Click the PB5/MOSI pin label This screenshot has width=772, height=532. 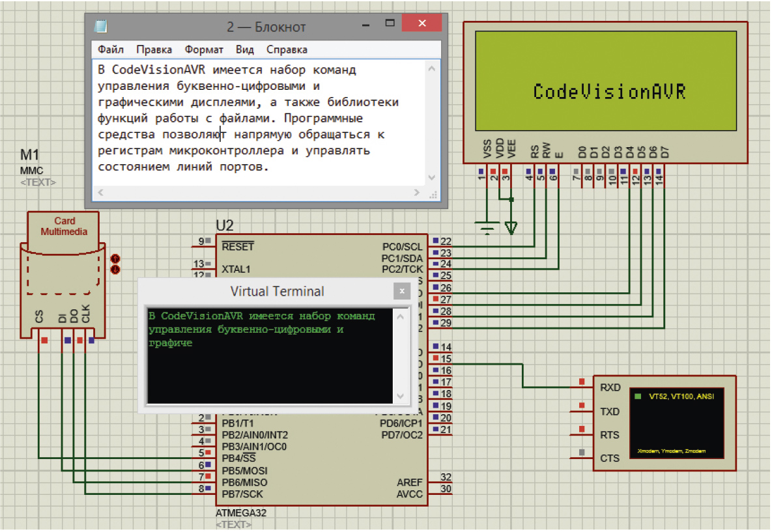coord(245,471)
